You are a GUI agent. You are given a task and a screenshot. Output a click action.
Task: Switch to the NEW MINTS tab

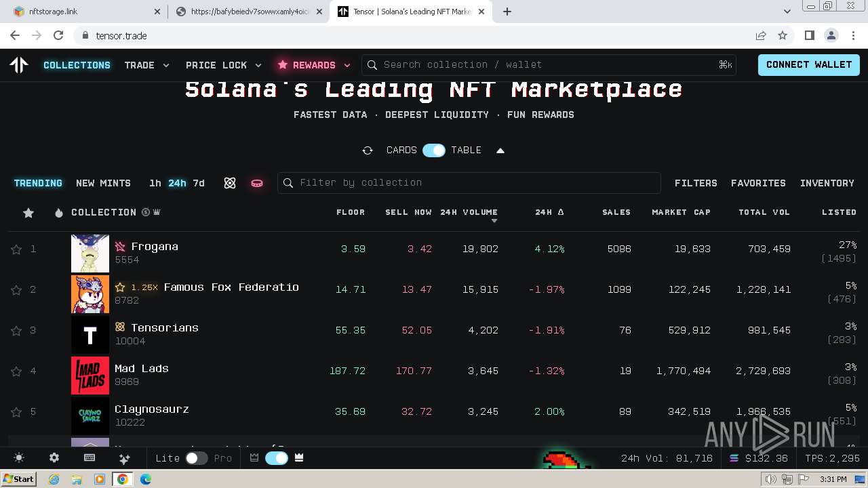click(x=103, y=183)
